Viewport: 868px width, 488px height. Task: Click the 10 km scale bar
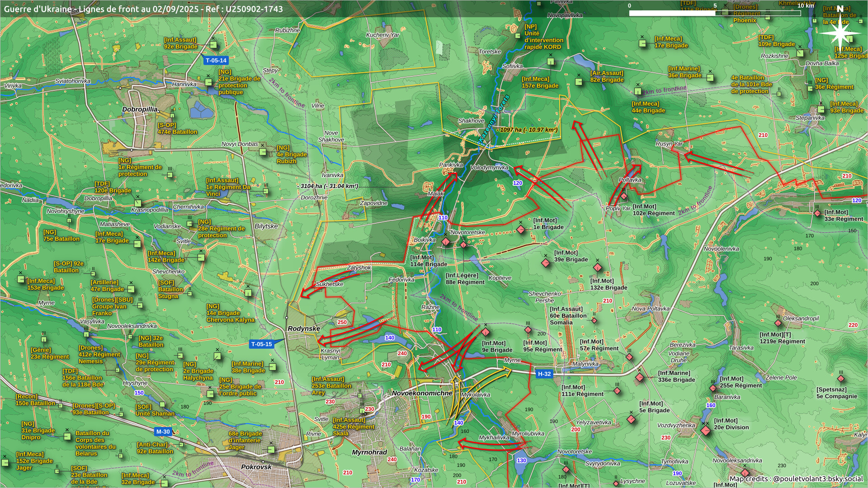pos(714,13)
